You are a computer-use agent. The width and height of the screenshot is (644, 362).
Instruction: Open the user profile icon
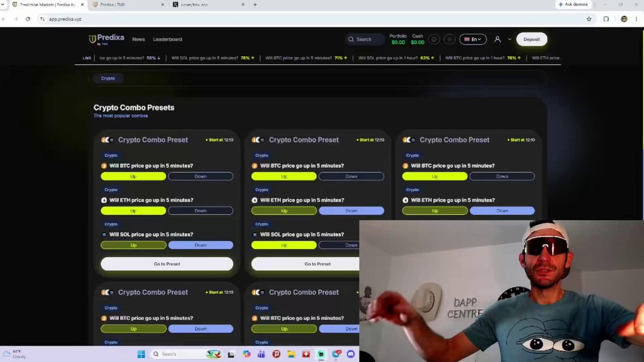click(x=497, y=39)
